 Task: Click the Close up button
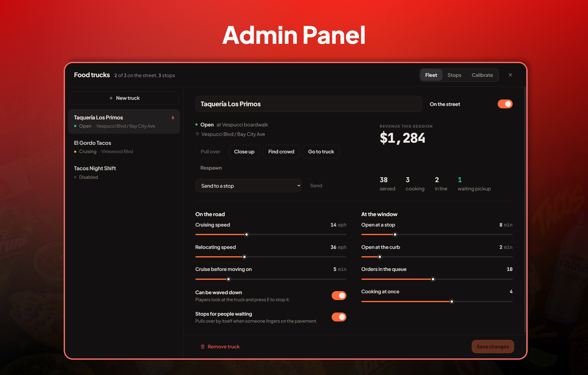(x=244, y=152)
